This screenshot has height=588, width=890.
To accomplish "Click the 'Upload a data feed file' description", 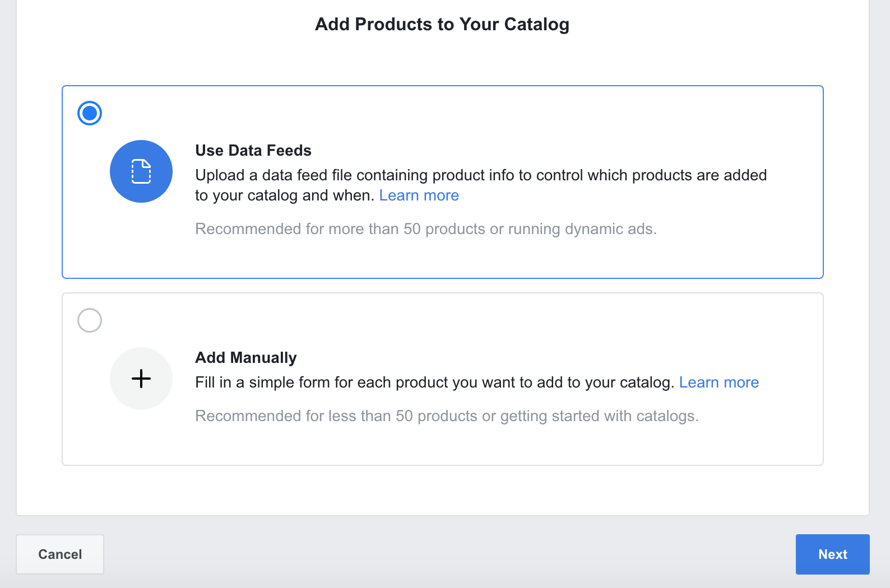I will tap(480, 176).
